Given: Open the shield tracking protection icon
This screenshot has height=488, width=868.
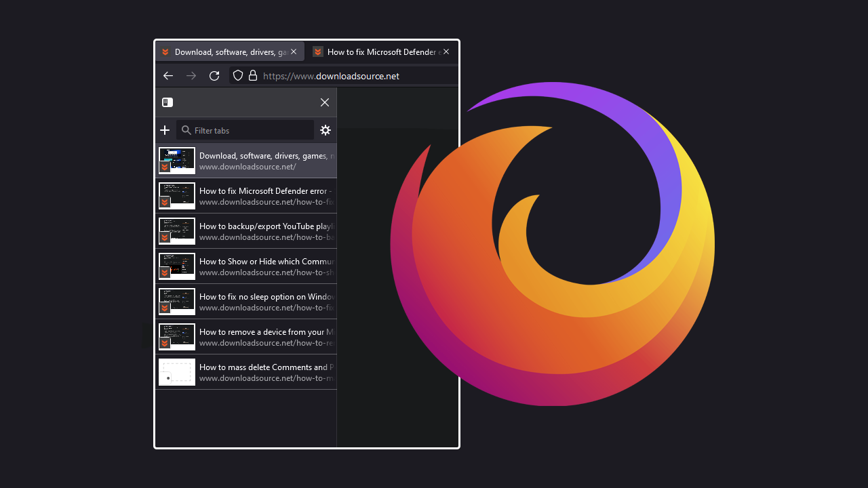Looking at the screenshot, I should (x=238, y=76).
